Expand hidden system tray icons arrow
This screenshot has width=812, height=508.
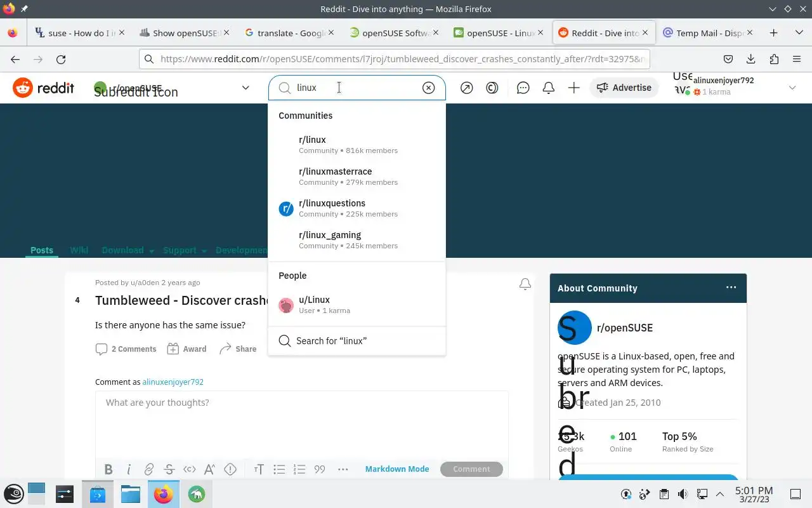[720, 494]
